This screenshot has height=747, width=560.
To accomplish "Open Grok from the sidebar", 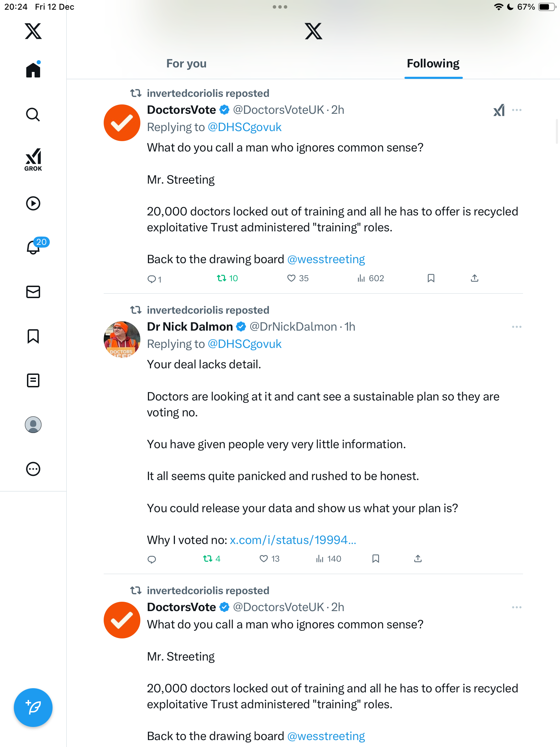I will (x=33, y=159).
